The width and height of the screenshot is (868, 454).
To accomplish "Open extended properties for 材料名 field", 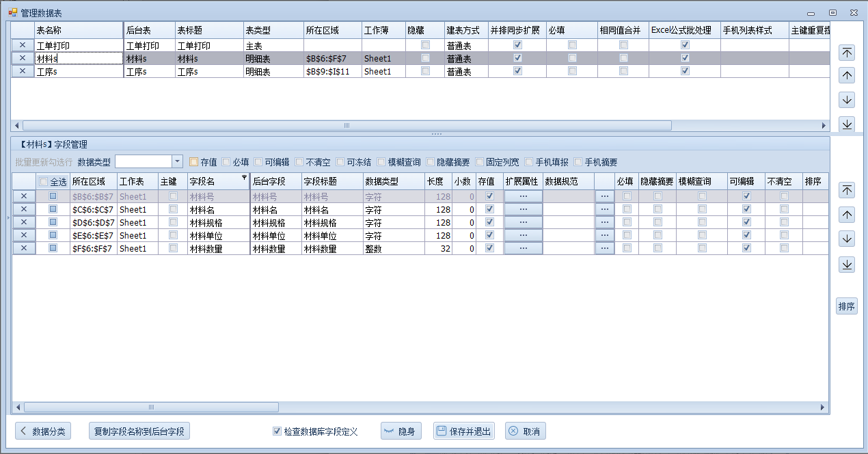I will (523, 209).
